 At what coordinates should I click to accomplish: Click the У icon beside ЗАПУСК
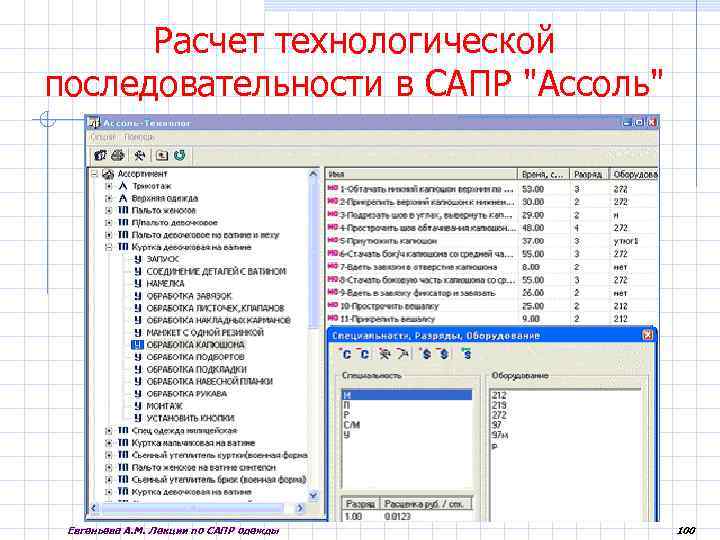pos(138,259)
